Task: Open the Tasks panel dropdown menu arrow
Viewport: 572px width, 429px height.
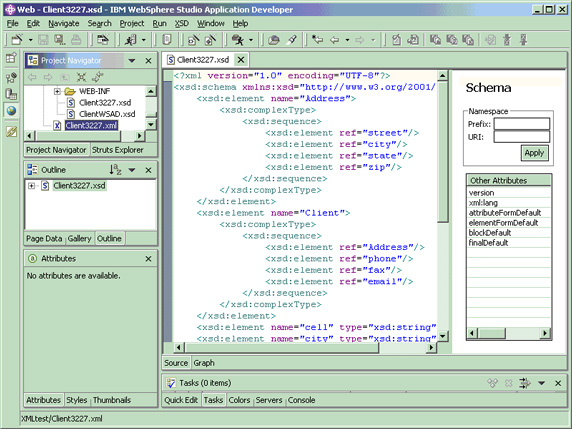Action: [x=541, y=383]
